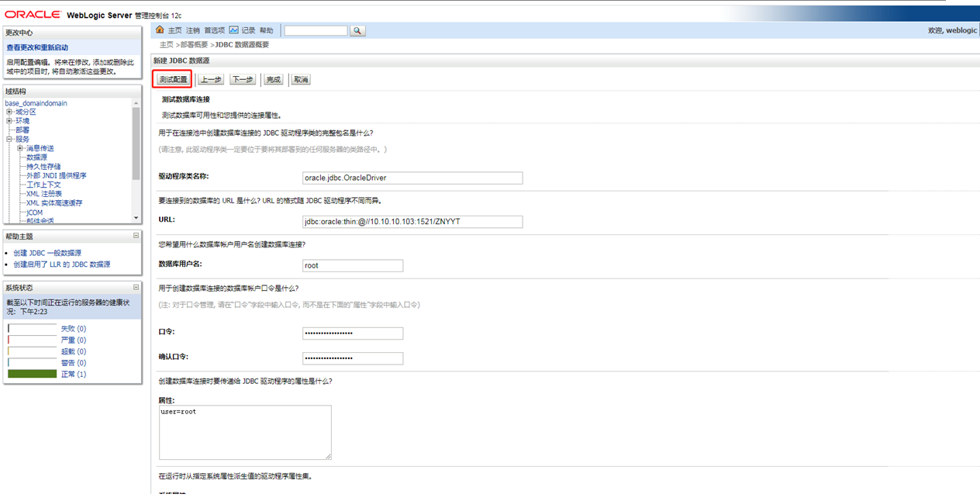This screenshot has height=501, width=980.
Task: Click the domain tree scrollbar thumb
Action: [136, 143]
